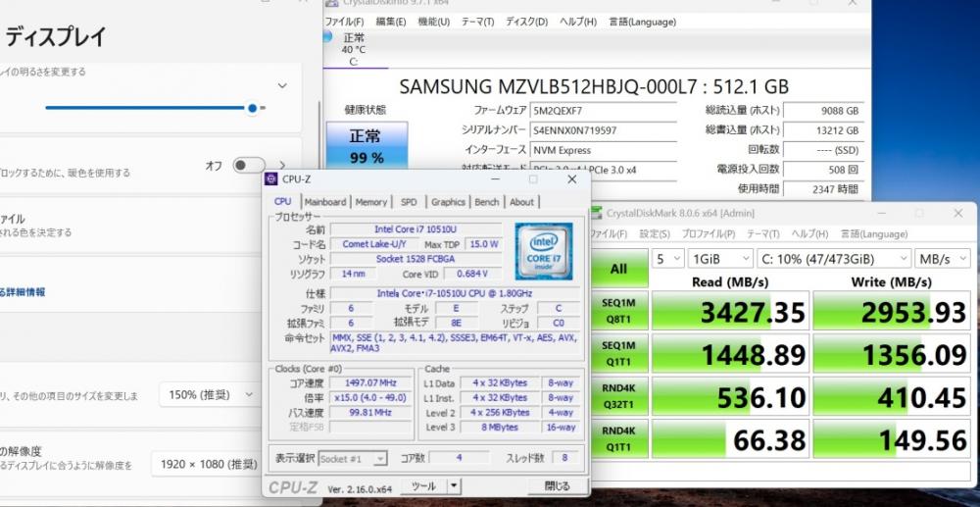Open ディスク(D) menu in CrystalDiskInfo

(x=526, y=22)
